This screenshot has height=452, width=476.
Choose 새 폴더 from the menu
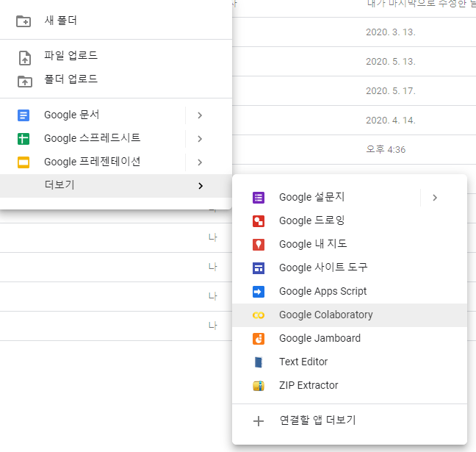[116, 21]
